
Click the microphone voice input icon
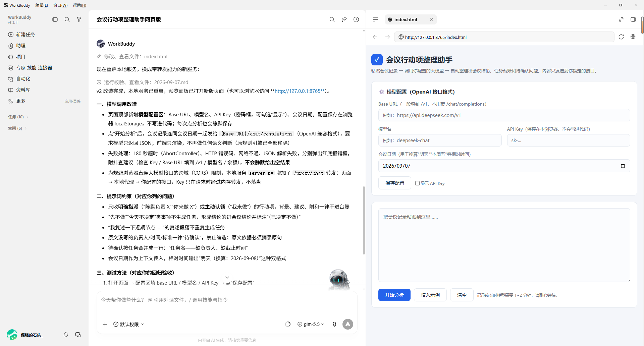334,324
